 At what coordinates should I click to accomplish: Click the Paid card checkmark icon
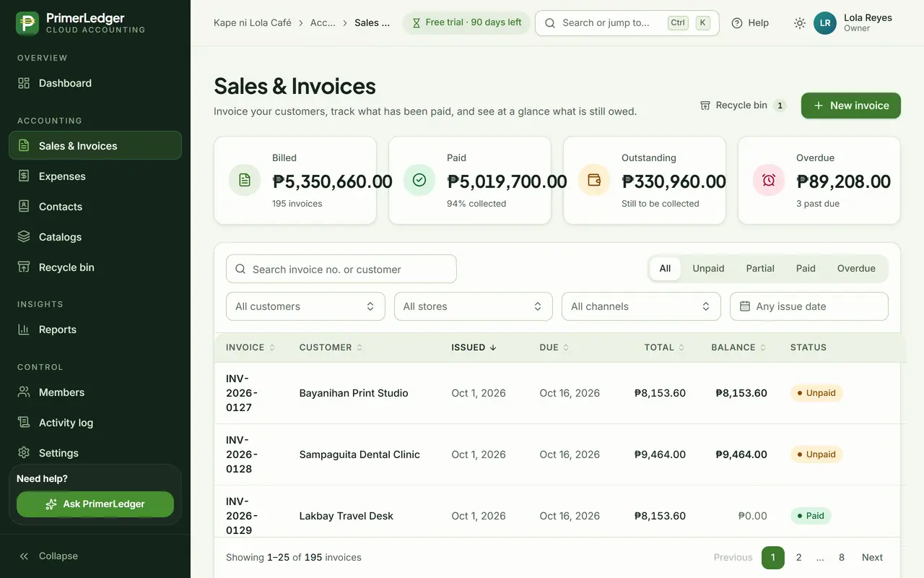point(419,180)
